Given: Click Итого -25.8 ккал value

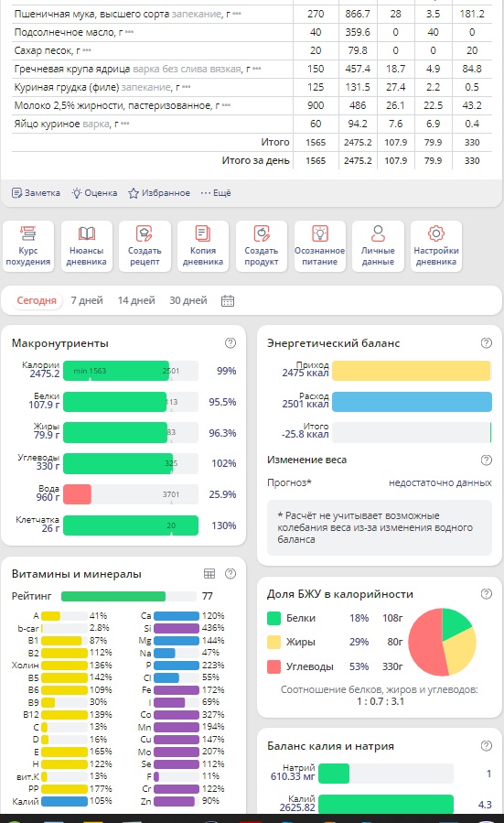Looking at the screenshot, I should click(x=306, y=434).
